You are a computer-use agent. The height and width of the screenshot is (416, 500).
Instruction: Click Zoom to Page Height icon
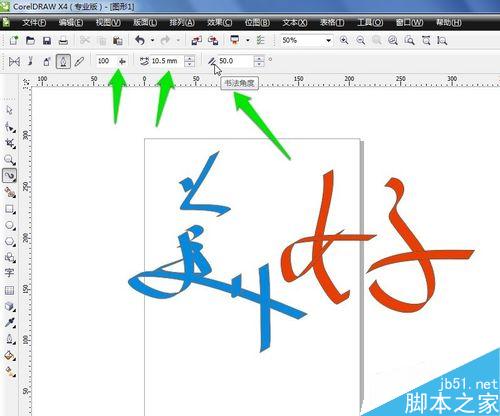coord(442,41)
